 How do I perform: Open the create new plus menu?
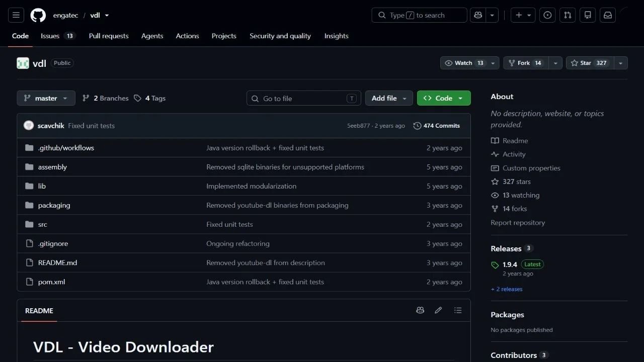tap(523, 15)
